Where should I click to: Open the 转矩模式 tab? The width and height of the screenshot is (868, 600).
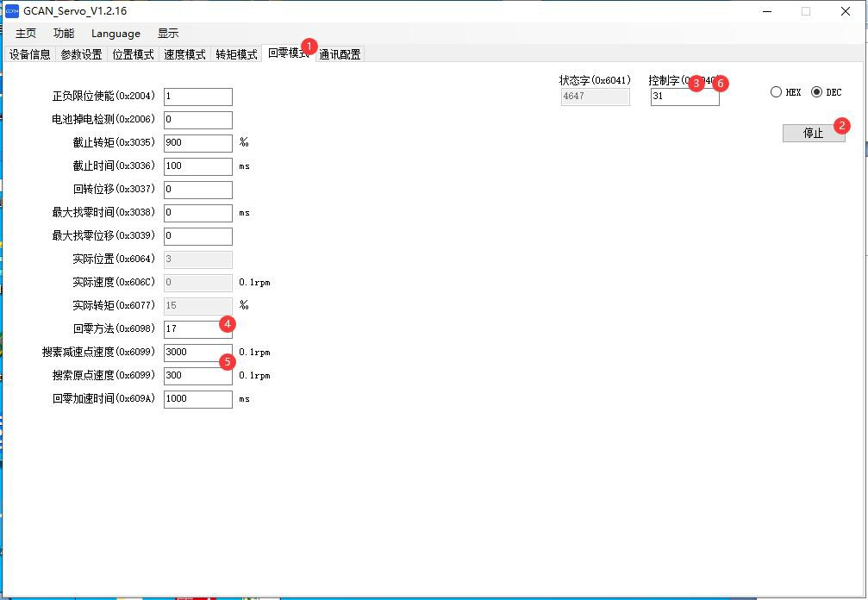pos(236,54)
